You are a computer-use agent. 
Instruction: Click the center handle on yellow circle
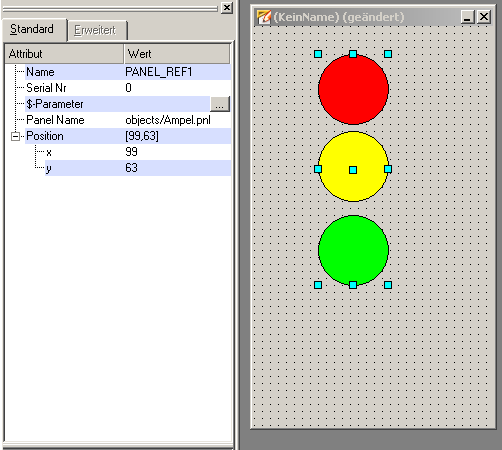(x=353, y=170)
